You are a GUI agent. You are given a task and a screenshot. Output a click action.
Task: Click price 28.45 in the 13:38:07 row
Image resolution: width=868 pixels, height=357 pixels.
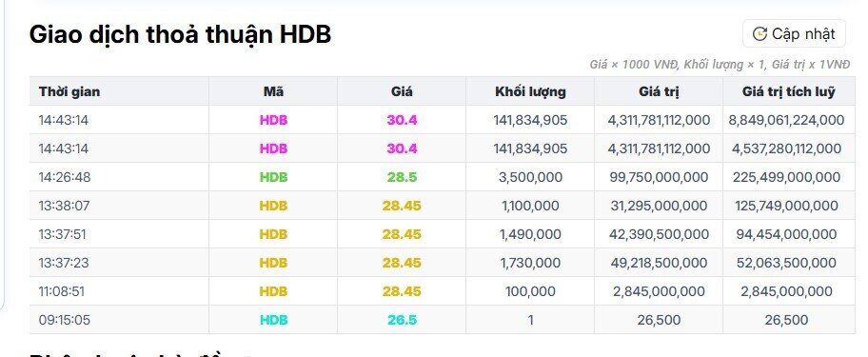click(402, 206)
